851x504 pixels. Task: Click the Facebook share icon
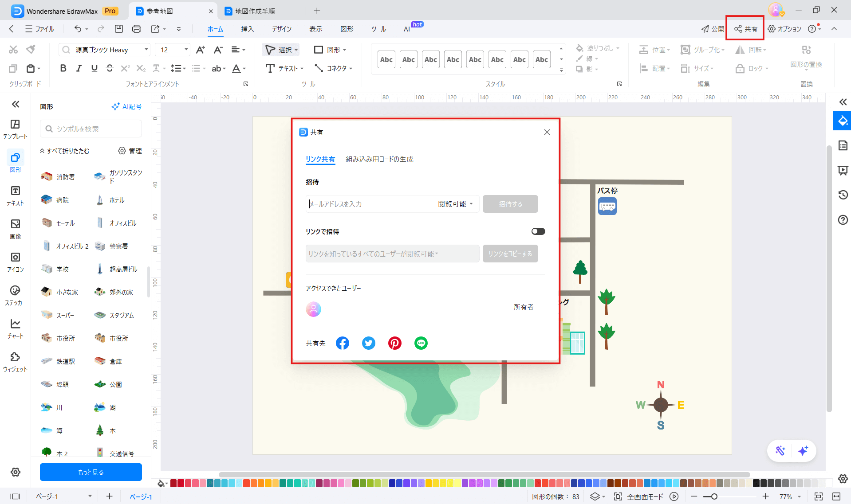coord(342,343)
